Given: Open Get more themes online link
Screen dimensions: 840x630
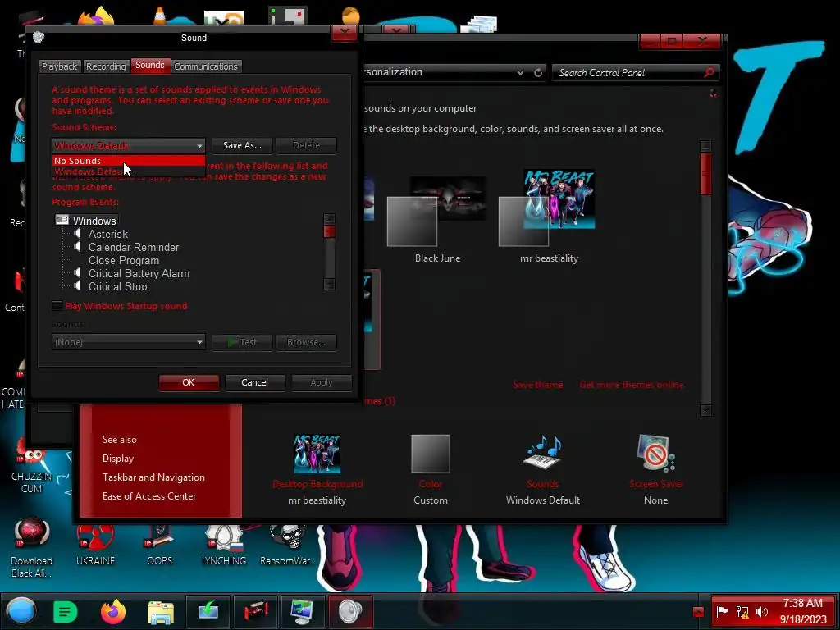Looking at the screenshot, I should [632, 385].
